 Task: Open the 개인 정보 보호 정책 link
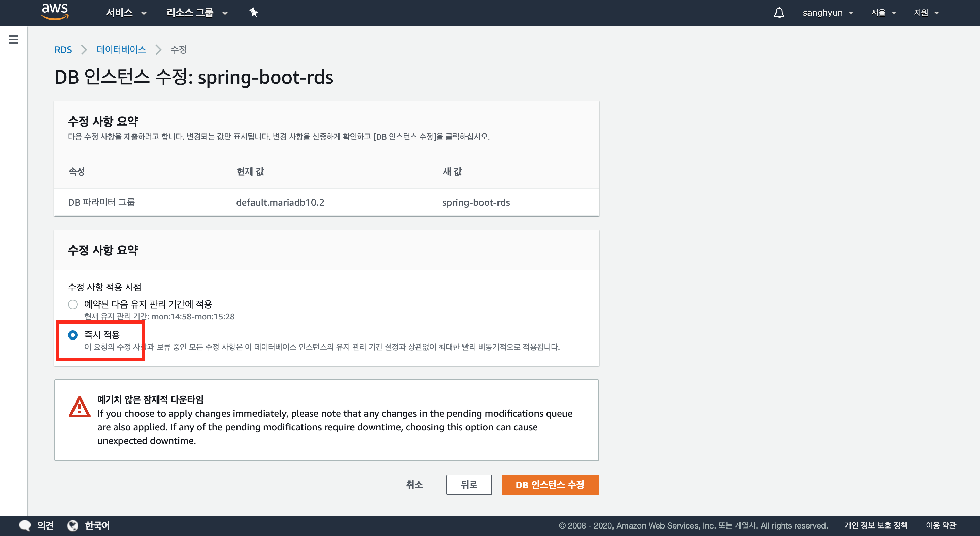pyautogui.click(x=876, y=525)
